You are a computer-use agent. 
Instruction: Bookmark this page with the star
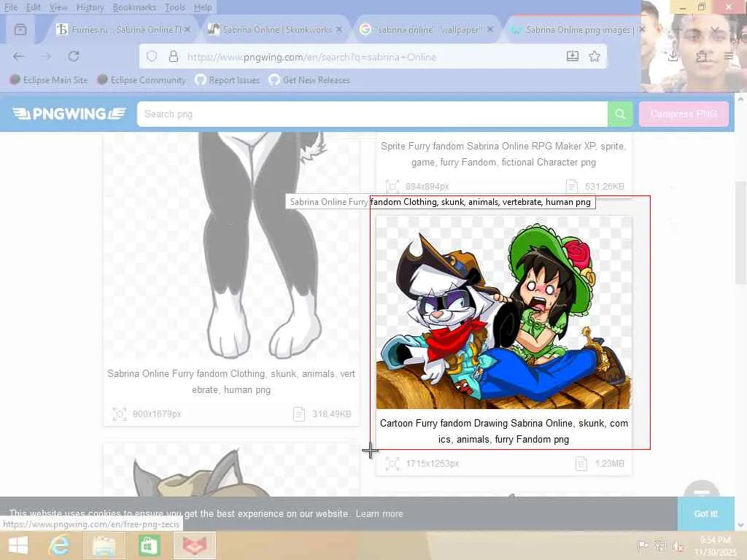(x=594, y=57)
